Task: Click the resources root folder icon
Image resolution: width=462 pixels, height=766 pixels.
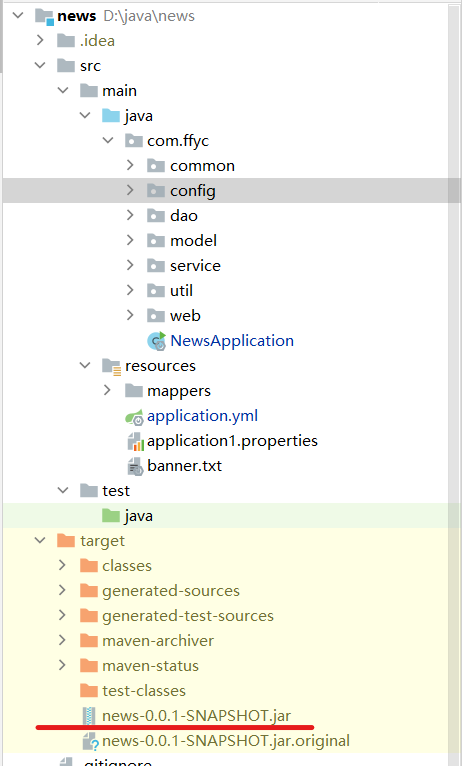Action: pos(111,366)
